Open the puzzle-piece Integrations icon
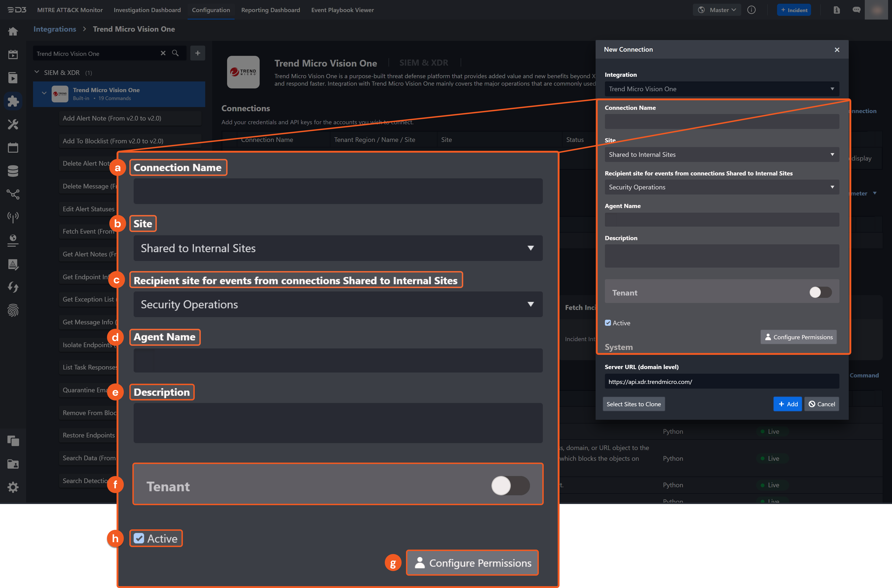This screenshot has width=892, height=588. click(13, 101)
